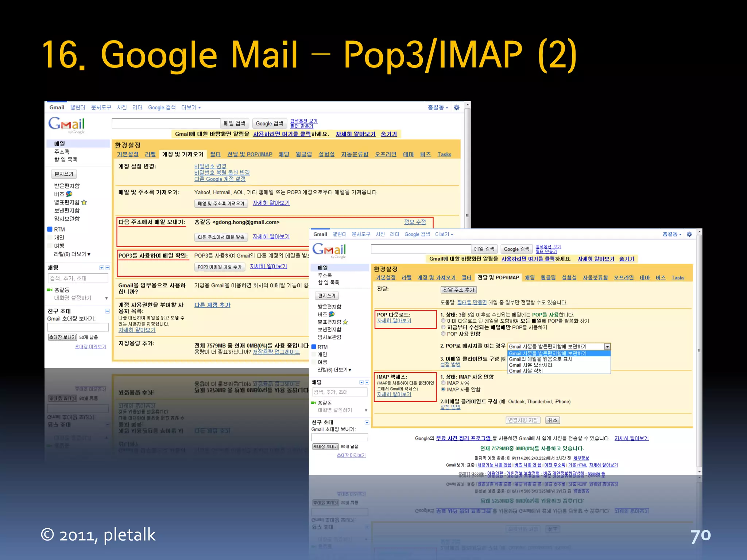Click the chat '검색, 추가, 초대' field in back window

[78, 278]
